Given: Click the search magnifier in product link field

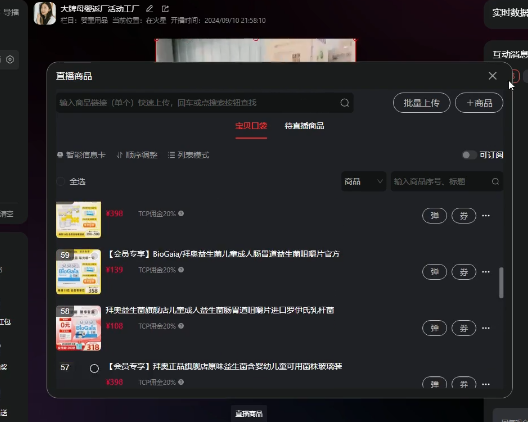Looking at the screenshot, I should point(344,103).
